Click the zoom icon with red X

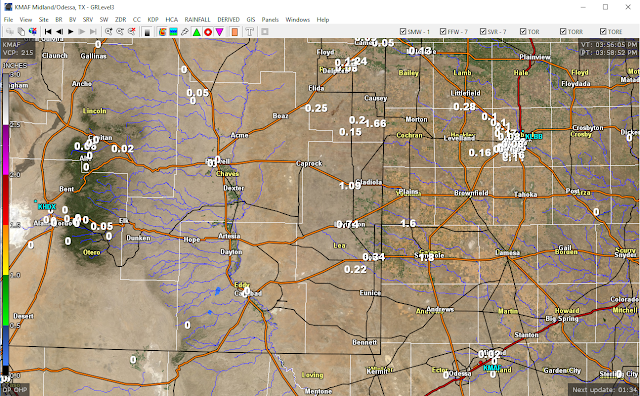click(131, 31)
